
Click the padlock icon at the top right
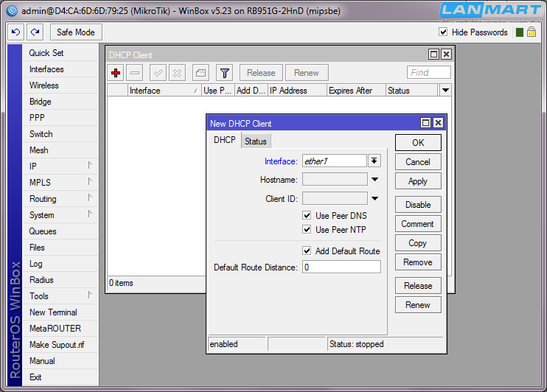coord(532,32)
